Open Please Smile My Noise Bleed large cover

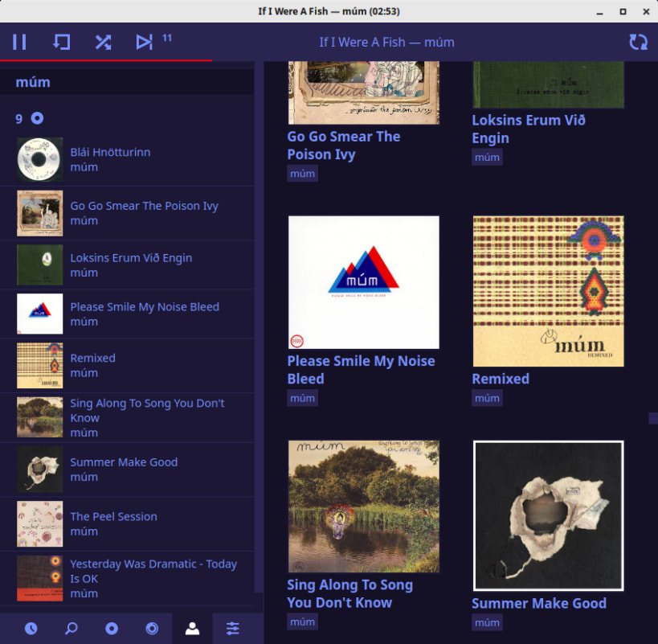(x=364, y=282)
